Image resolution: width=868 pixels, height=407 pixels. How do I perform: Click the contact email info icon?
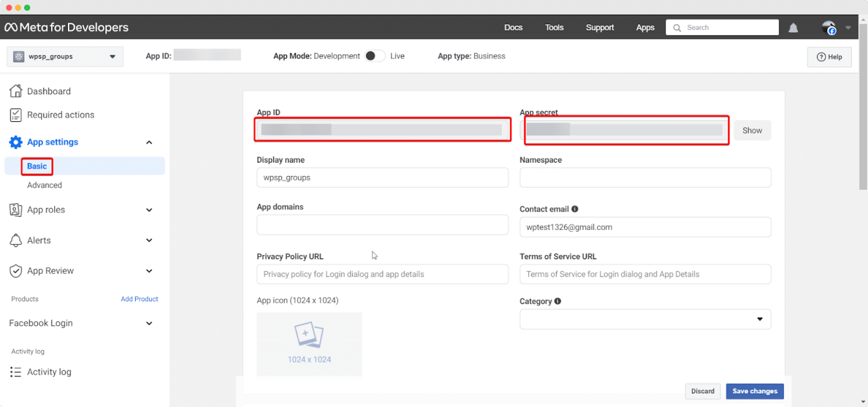coord(575,208)
